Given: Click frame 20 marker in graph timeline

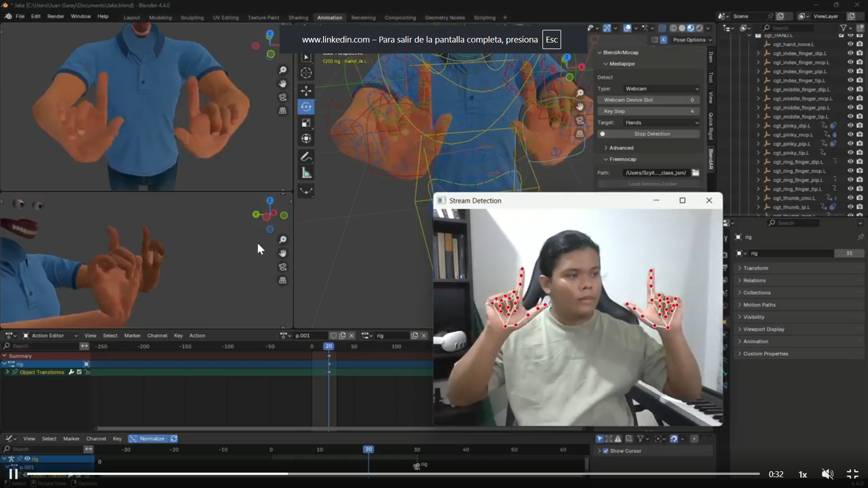Looking at the screenshot, I should pyautogui.click(x=368, y=449).
